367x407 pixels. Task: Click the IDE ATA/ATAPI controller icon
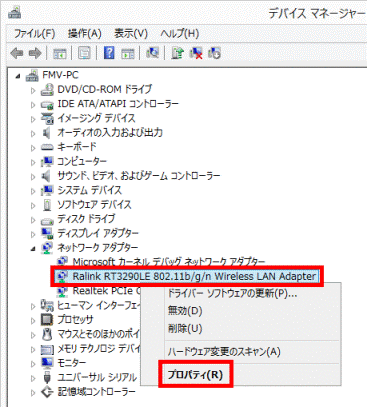click(47, 104)
